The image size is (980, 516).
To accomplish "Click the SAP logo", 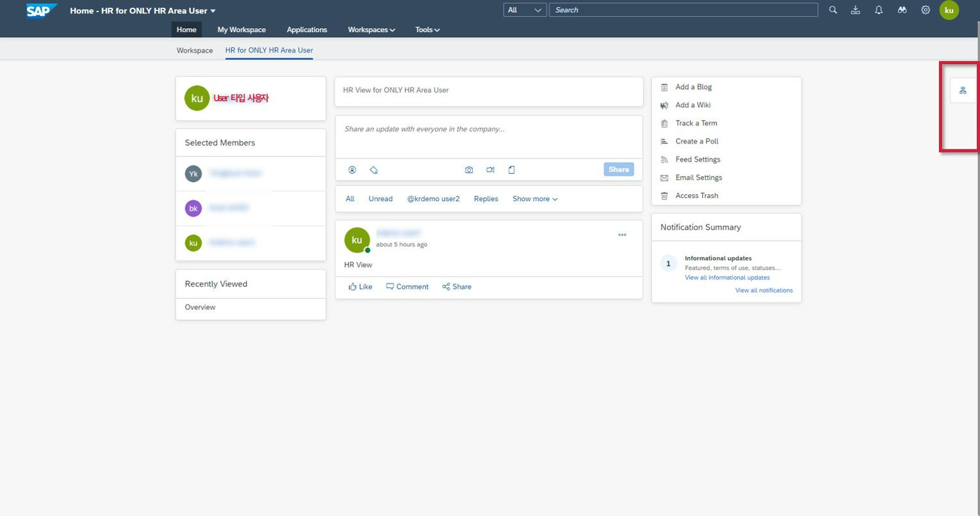I will pyautogui.click(x=42, y=10).
